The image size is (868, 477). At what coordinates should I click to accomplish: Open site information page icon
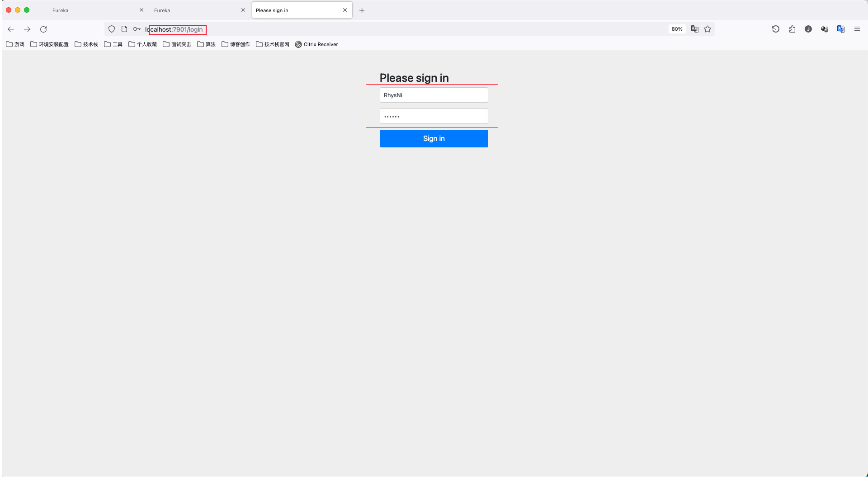pyautogui.click(x=124, y=29)
